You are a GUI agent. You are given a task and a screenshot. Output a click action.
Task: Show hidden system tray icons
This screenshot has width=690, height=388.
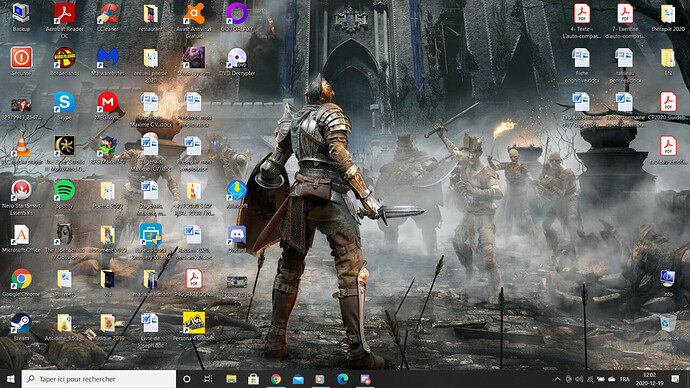click(557, 379)
